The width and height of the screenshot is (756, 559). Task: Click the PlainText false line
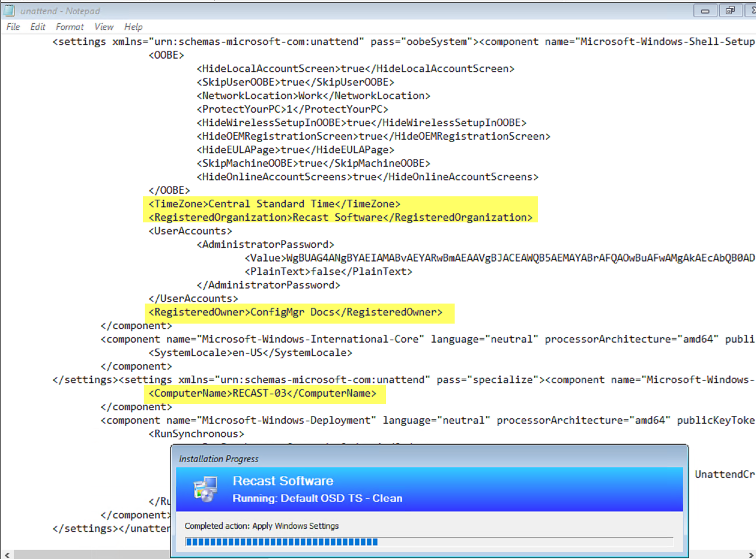328,271
